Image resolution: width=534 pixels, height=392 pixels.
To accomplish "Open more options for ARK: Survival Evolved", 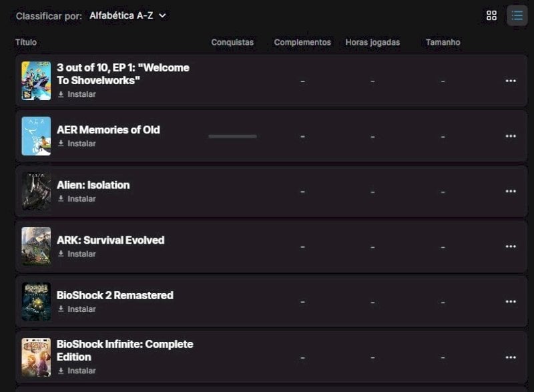I will point(511,246).
